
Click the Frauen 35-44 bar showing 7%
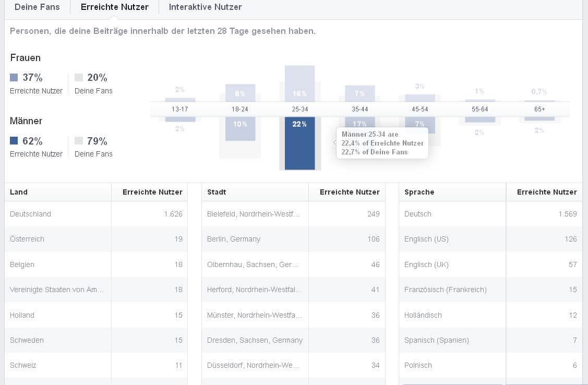point(359,93)
